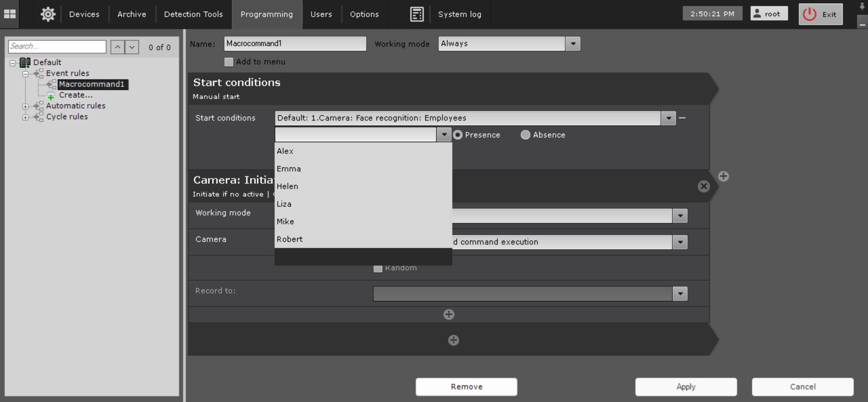868x402 pixels.
Task: Switch to the Programming tab
Action: 267,14
